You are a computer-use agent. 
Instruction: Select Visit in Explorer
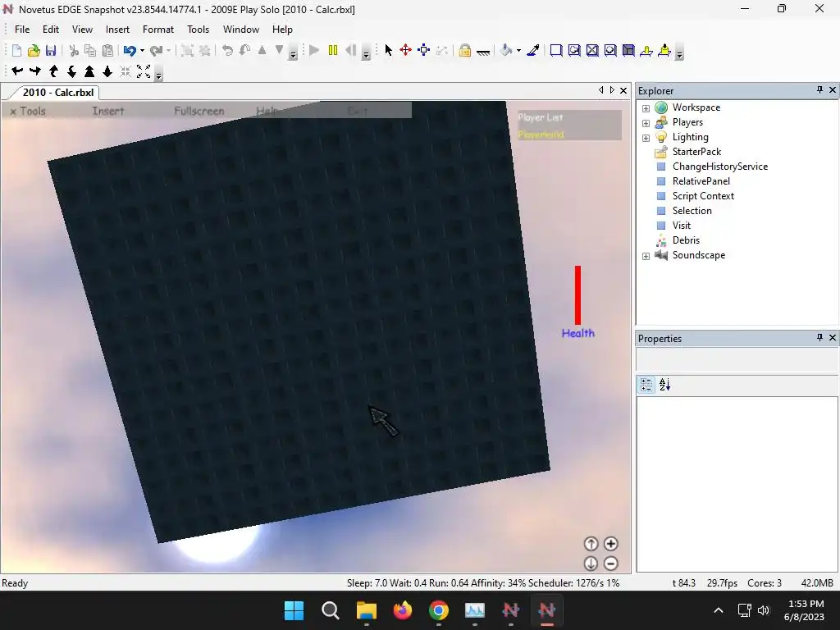682,226
